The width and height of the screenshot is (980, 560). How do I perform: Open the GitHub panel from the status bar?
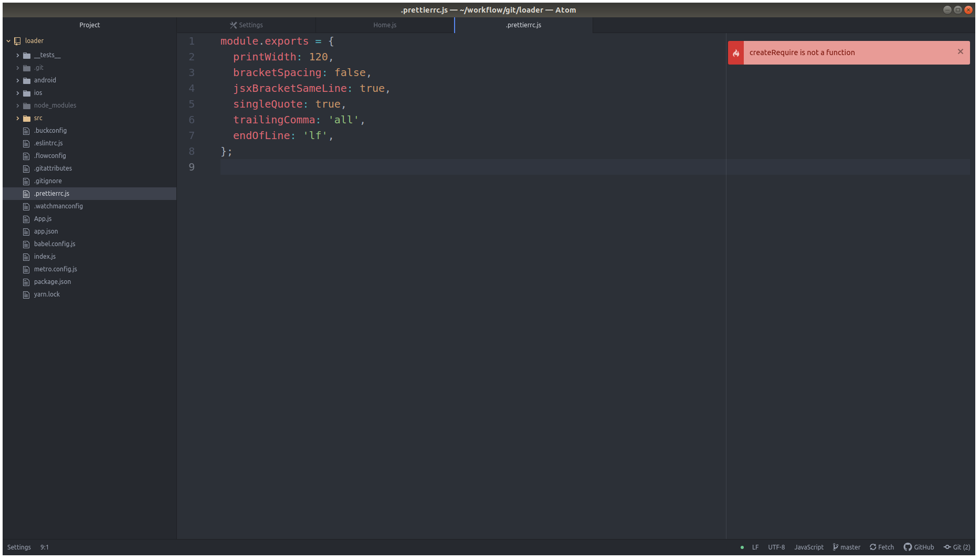(x=919, y=547)
